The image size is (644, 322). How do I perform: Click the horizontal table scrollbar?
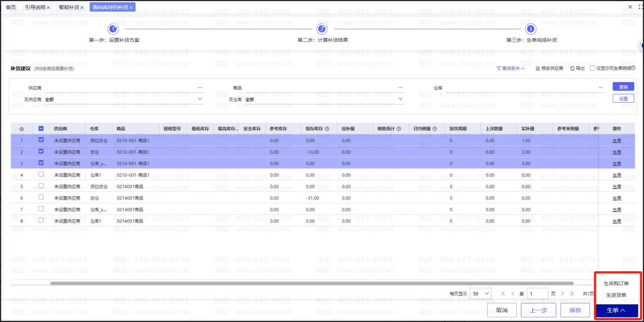click(x=312, y=283)
